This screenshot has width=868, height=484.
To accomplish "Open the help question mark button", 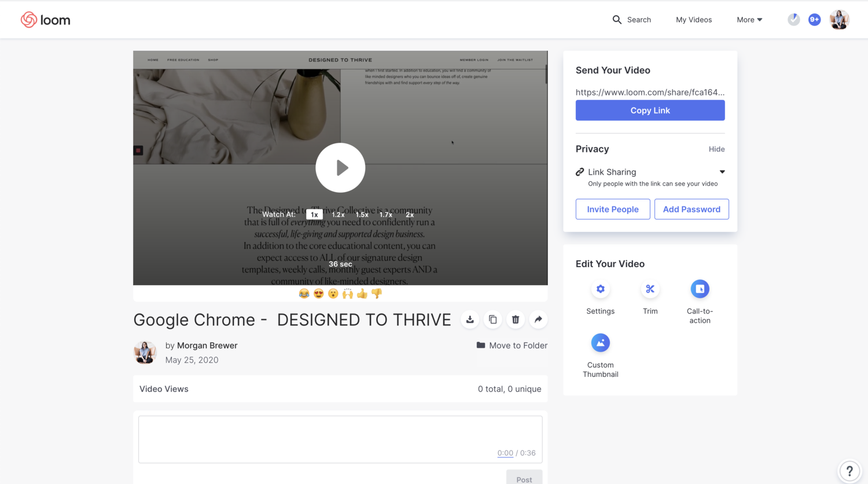I will pos(849,471).
